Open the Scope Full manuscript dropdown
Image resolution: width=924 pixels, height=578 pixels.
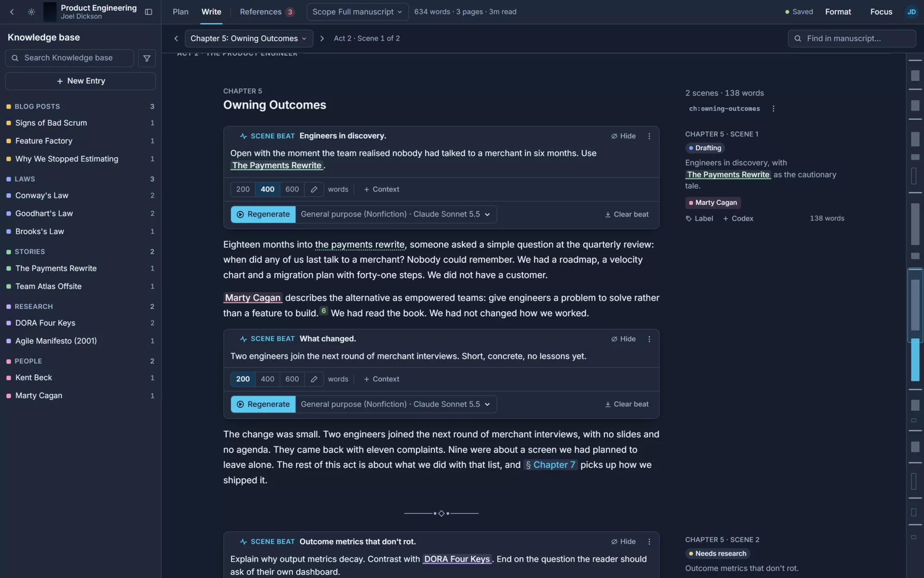point(357,12)
